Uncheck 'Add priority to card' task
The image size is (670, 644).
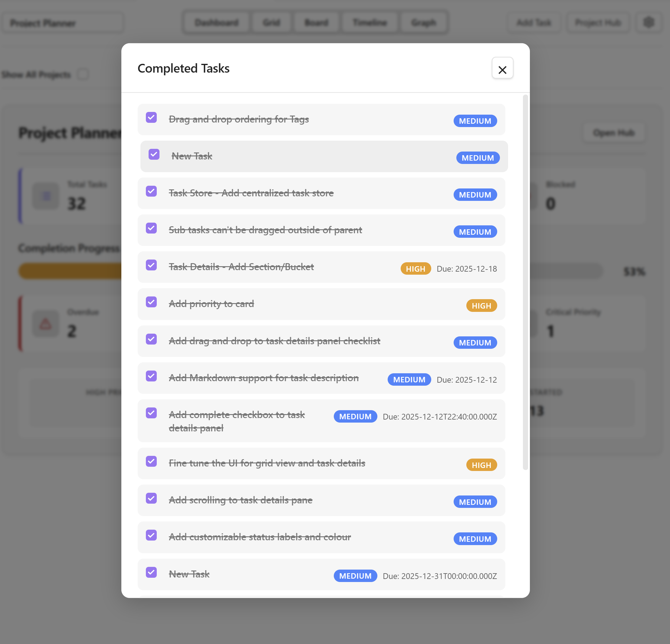click(x=151, y=302)
